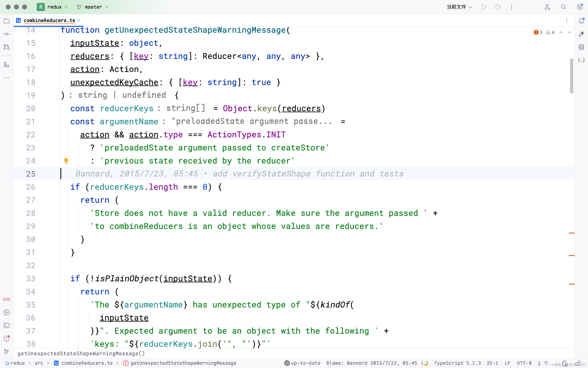Image resolution: width=588 pixels, height=368 pixels.
Task: Click line number 26 in the gutter
Action: (x=31, y=187)
